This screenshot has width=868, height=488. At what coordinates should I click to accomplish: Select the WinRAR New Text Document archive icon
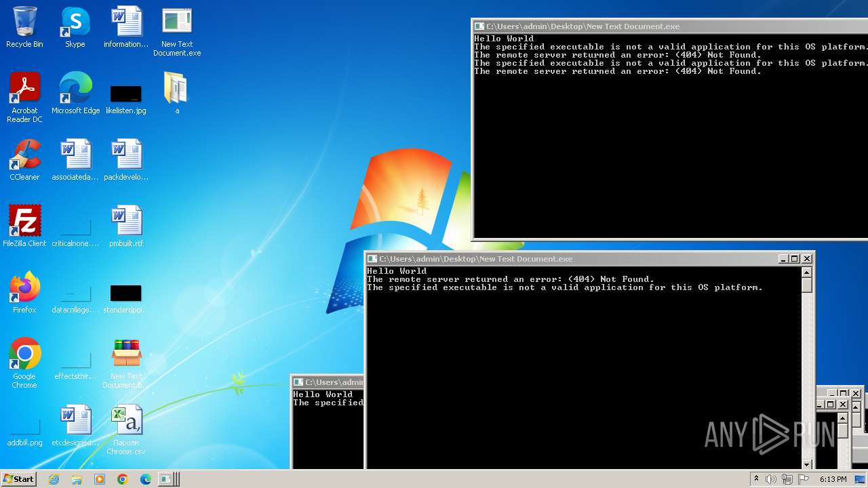(126, 363)
